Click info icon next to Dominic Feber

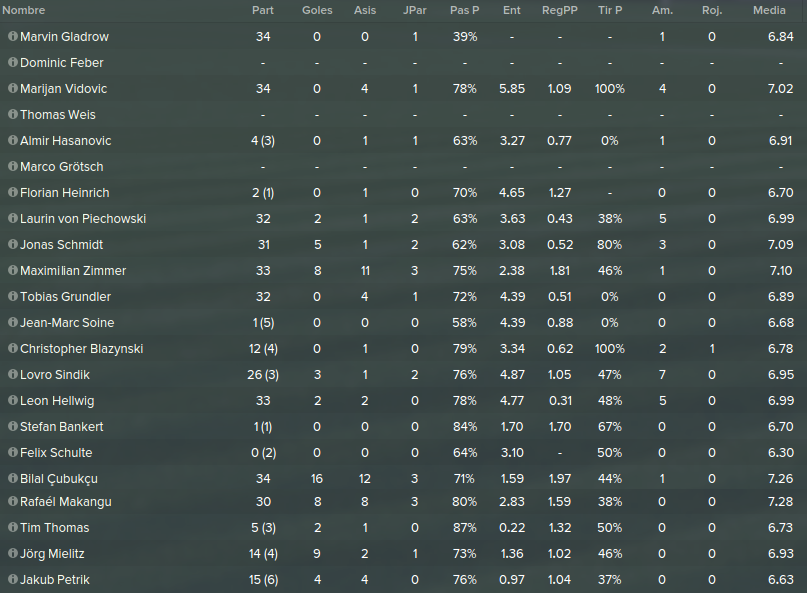pyautogui.click(x=13, y=62)
